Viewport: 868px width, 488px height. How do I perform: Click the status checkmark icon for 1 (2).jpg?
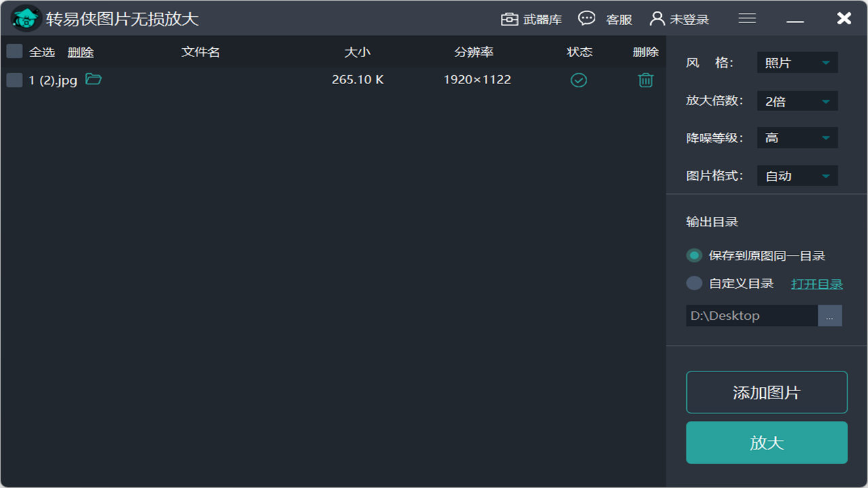pos(578,80)
